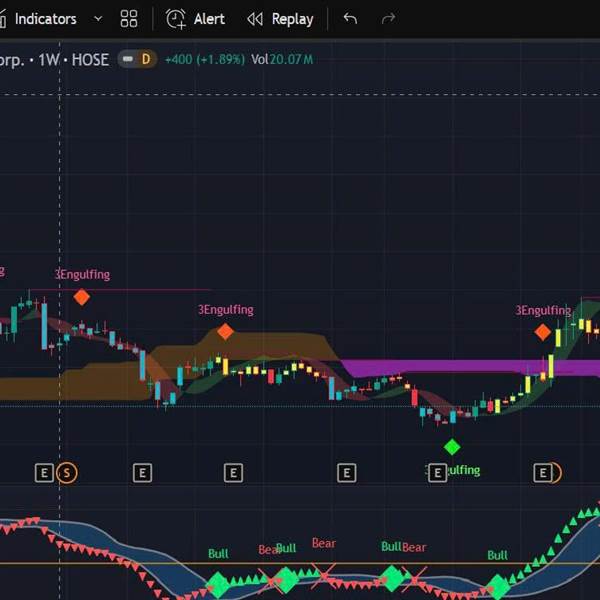600x600 pixels.
Task: Click red X cross under the standalone Bear label
Action: point(324,576)
